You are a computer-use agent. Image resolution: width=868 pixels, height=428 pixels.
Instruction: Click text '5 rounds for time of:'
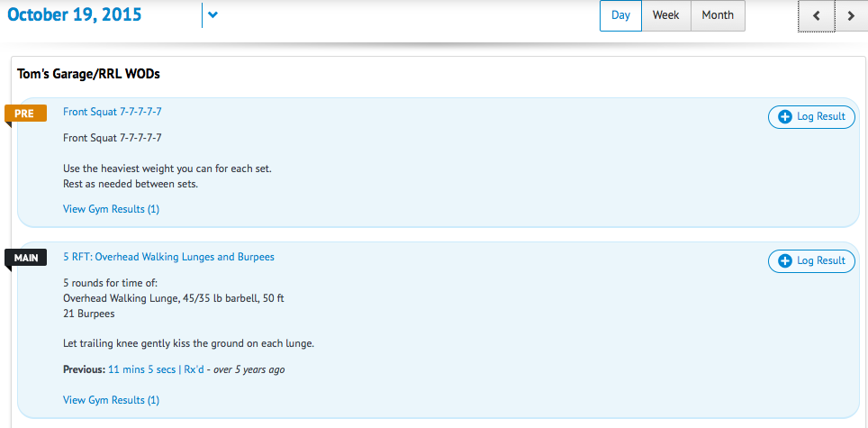coord(111,283)
